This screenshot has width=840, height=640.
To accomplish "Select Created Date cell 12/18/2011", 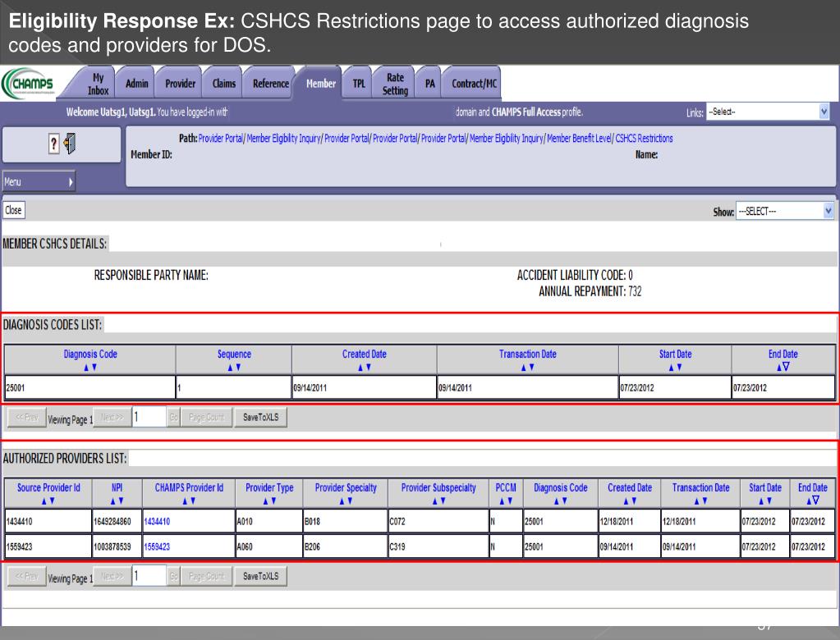I will tap(629, 521).
